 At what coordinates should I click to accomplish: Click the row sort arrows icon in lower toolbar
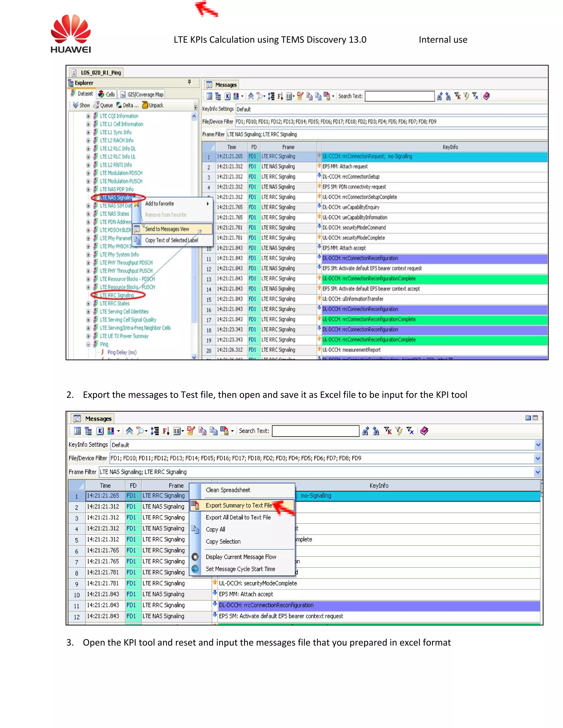pos(154,431)
